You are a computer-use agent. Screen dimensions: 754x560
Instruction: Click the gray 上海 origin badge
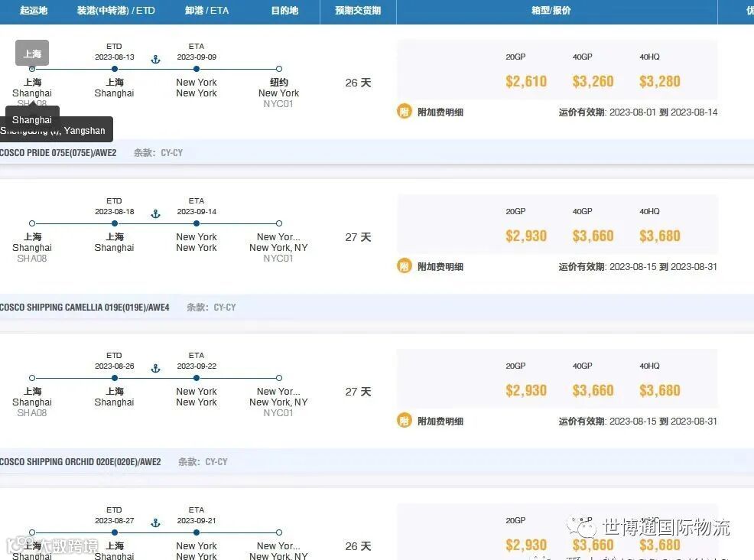(x=32, y=53)
